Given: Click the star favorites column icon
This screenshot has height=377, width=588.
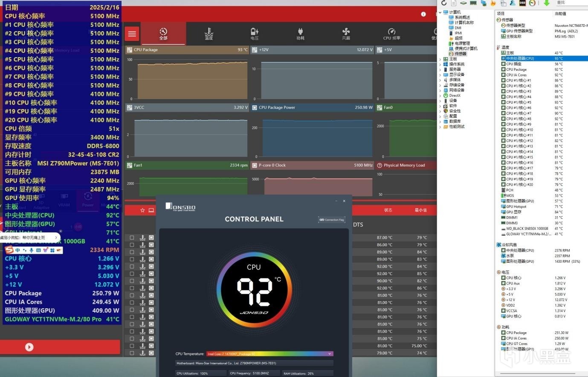Looking at the screenshot, I should (142, 210).
